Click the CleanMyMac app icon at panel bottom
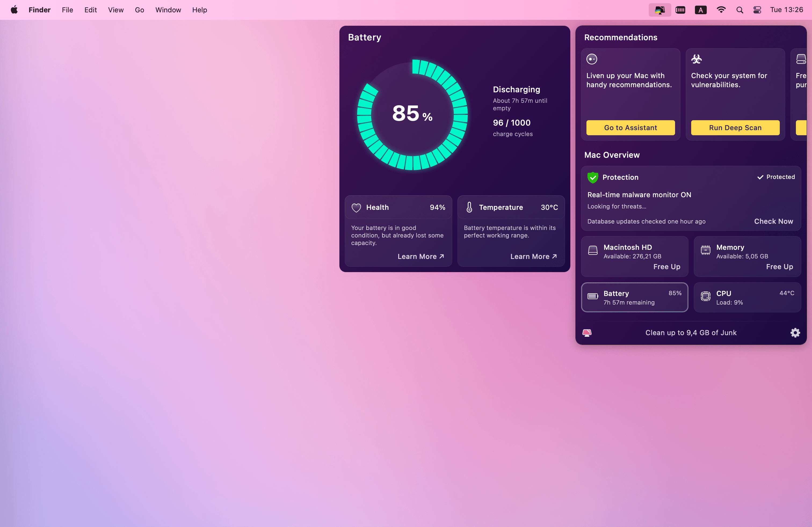This screenshot has width=812, height=527. point(587,333)
